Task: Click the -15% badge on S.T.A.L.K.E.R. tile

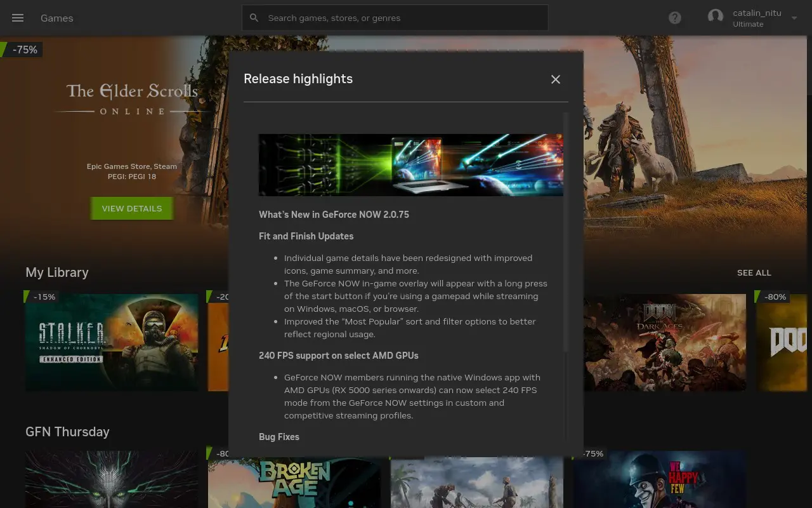Action: (41, 297)
